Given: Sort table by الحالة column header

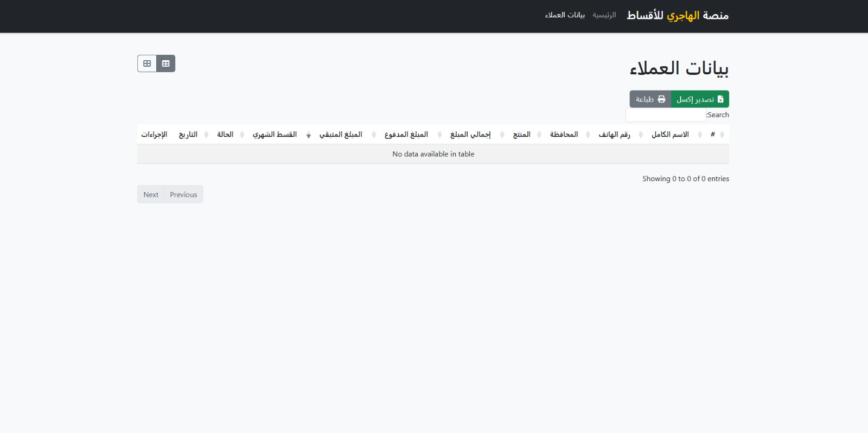Looking at the screenshot, I should (x=225, y=135).
